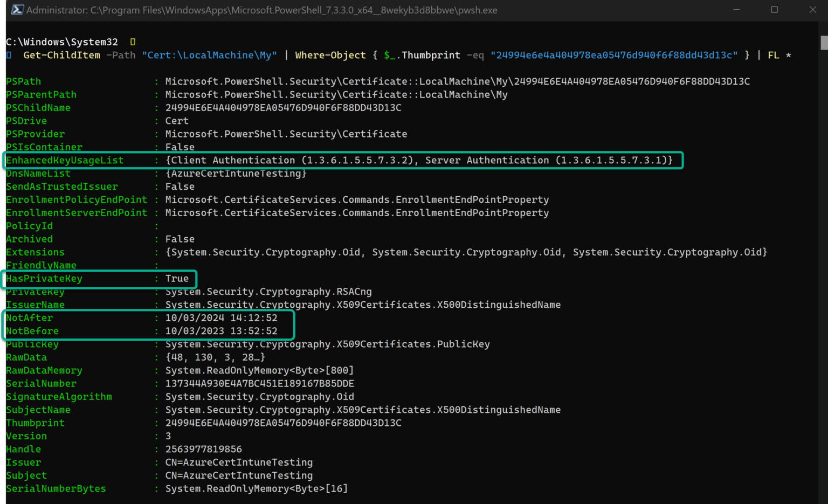Select the red thumbprint string in quotes
The image size is (828, 504).
coord(615,55)
